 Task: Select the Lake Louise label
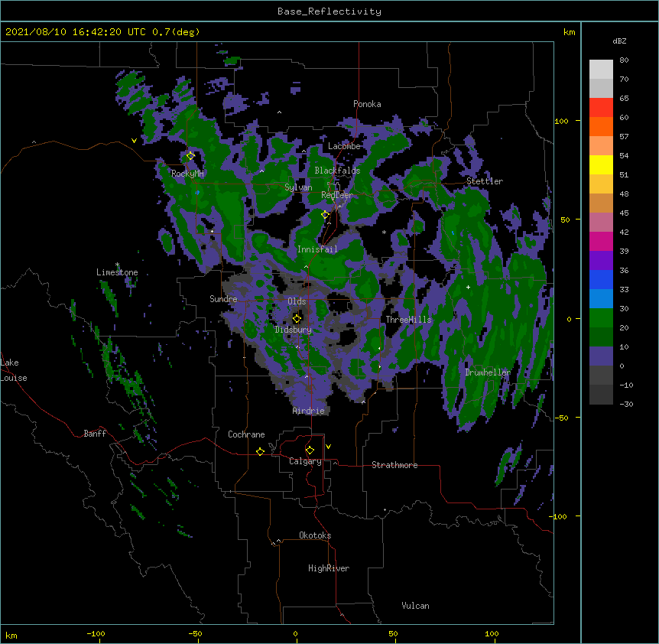(x=14, y=370)
